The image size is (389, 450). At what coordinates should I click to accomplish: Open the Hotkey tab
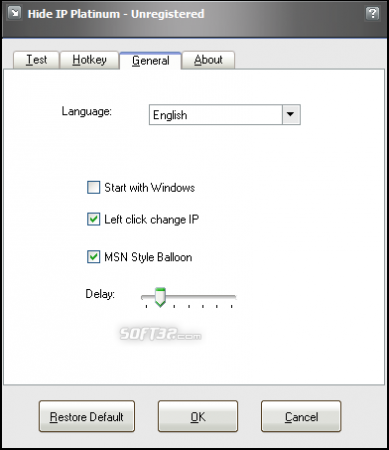click(89, 60)
